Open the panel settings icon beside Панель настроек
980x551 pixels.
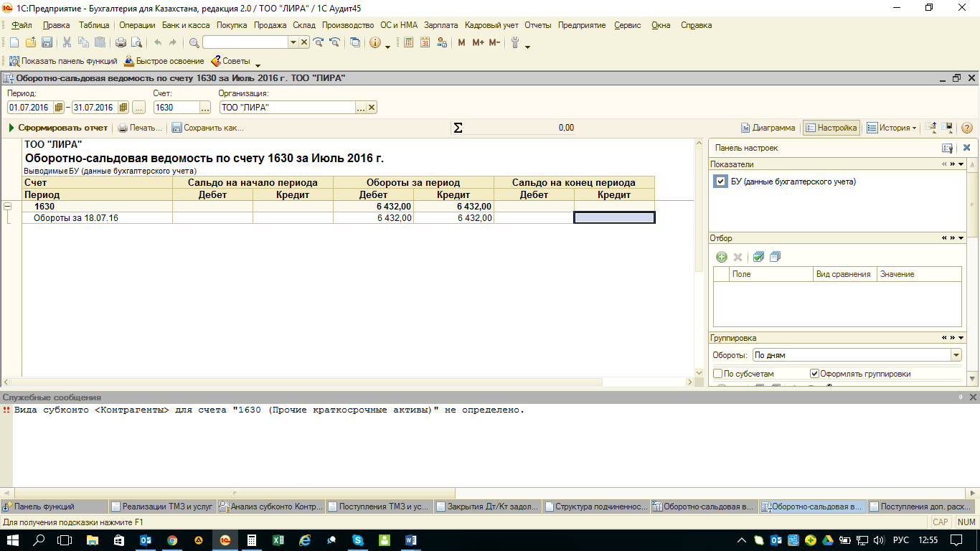pos(947,148)
